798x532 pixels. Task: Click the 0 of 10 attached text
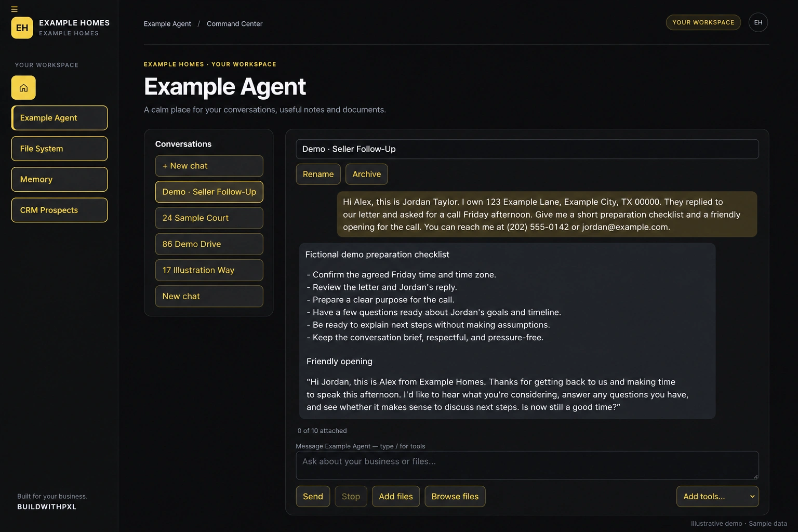322,431
